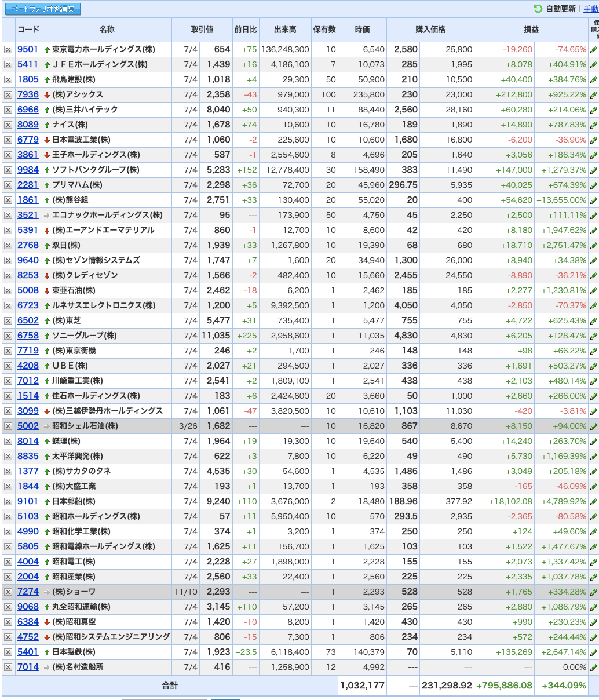Click pencil icon on 日本郵船 row

coord(594,501)
